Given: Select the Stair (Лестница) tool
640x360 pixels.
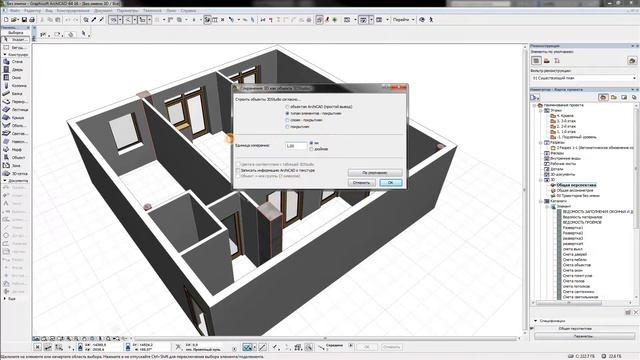Looking at the screenshot, I should tap(15, 109).
